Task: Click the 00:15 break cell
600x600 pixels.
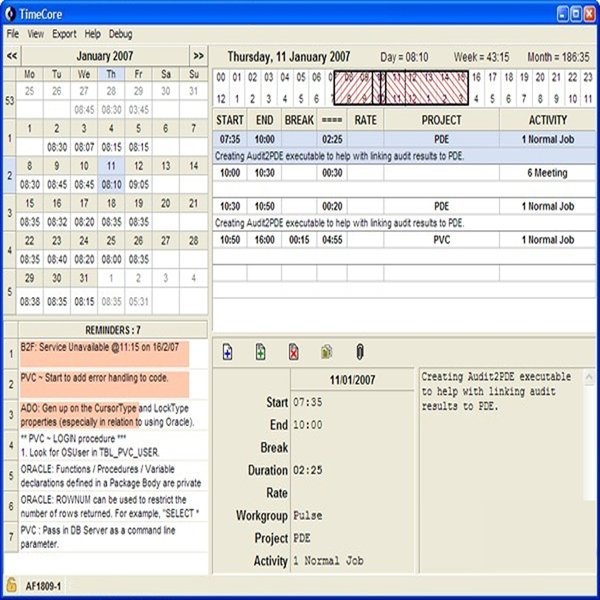Action: [299, 240]
